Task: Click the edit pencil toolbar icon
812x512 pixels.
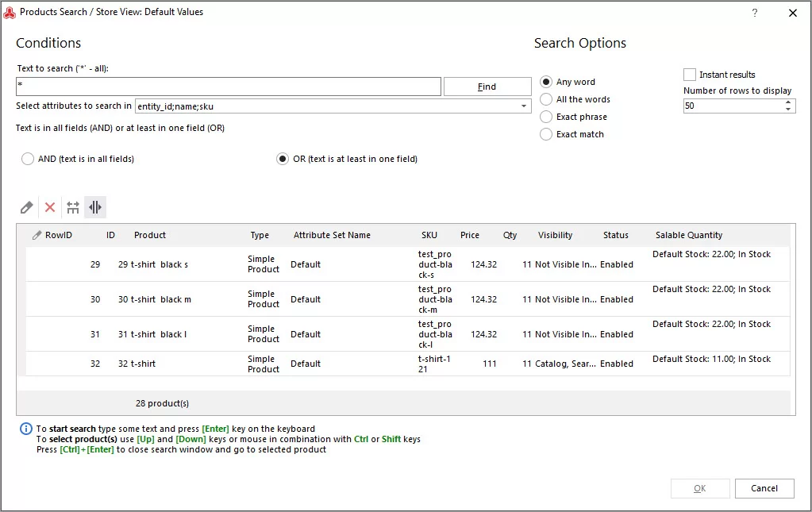Action: pos(26,208)
